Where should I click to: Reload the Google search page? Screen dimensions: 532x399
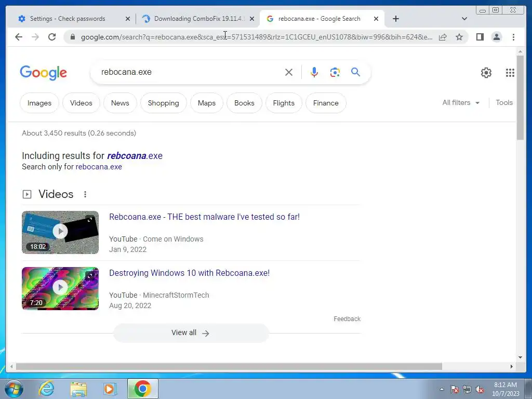(x=52, y=37)
